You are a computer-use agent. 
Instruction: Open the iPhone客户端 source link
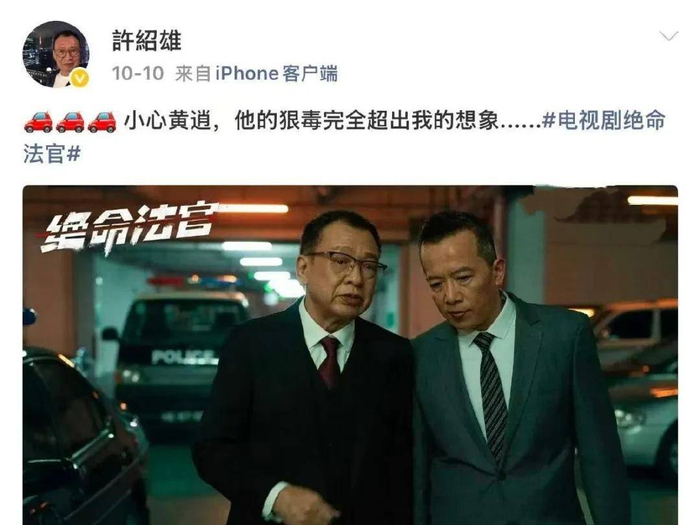[x=276, y=73]
